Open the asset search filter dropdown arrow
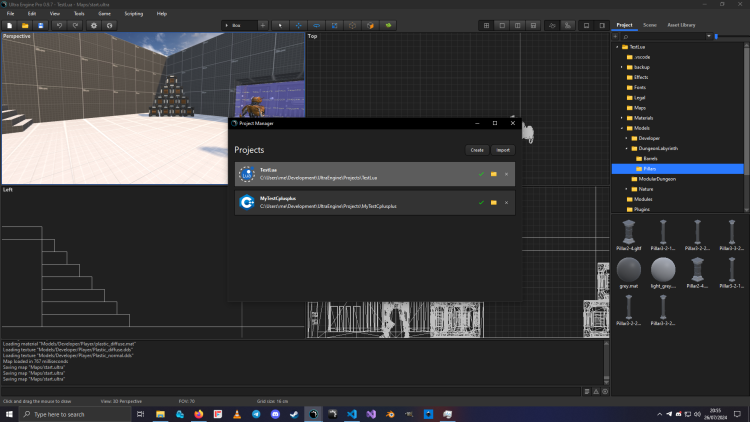The image size is (750, 422). click(x=709, y=36)
